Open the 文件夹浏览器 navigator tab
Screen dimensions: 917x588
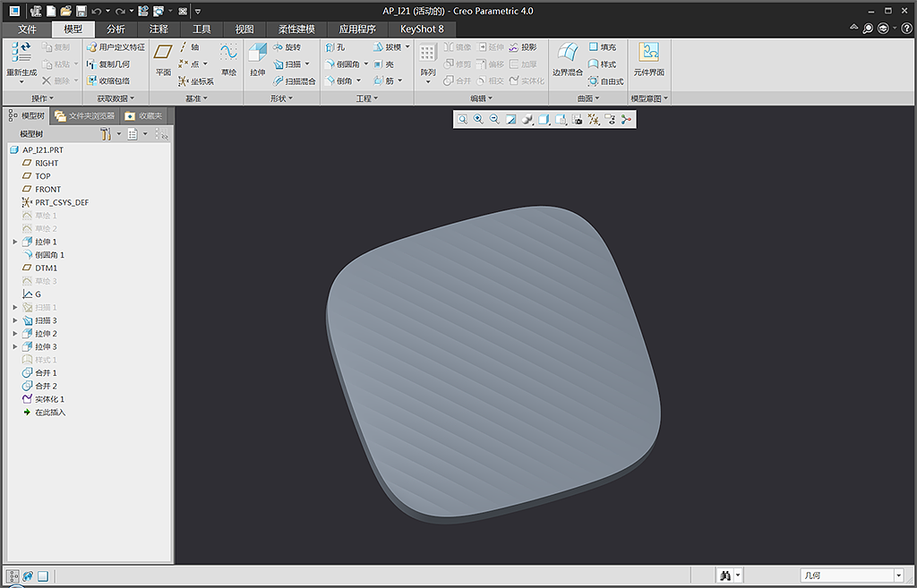pos(85,115)
